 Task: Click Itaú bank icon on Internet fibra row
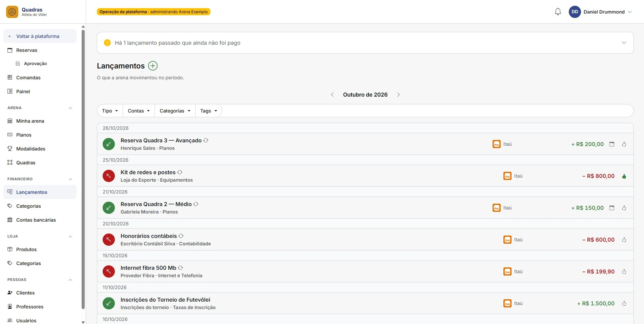507,271
